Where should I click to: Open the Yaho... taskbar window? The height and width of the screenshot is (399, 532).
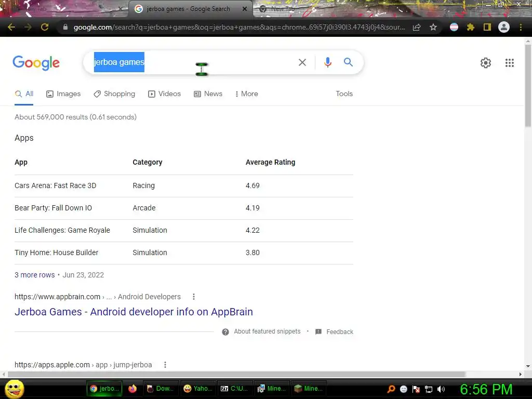point(198,389)
